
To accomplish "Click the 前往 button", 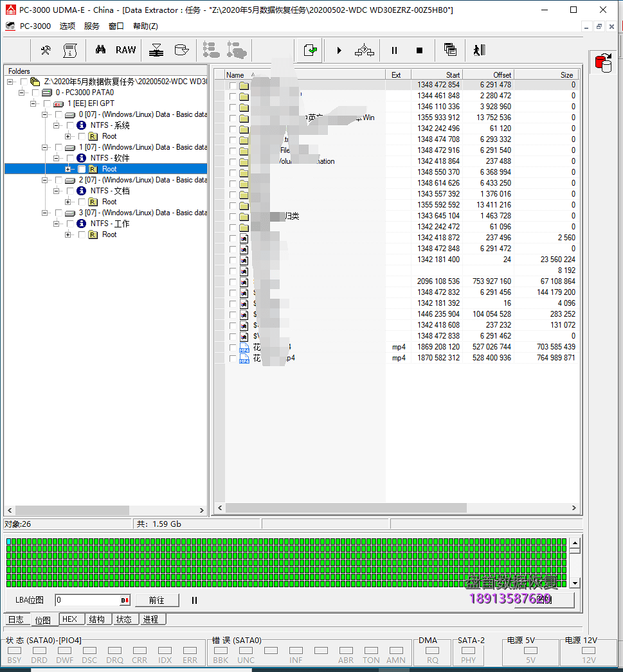I will point(156,601).
